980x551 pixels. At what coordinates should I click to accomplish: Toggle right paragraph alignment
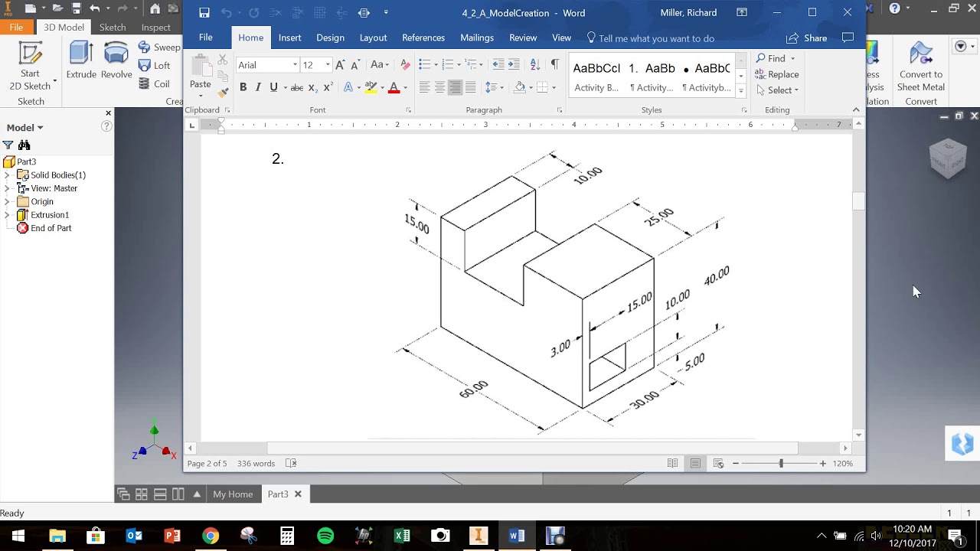(x=455, y=87)
